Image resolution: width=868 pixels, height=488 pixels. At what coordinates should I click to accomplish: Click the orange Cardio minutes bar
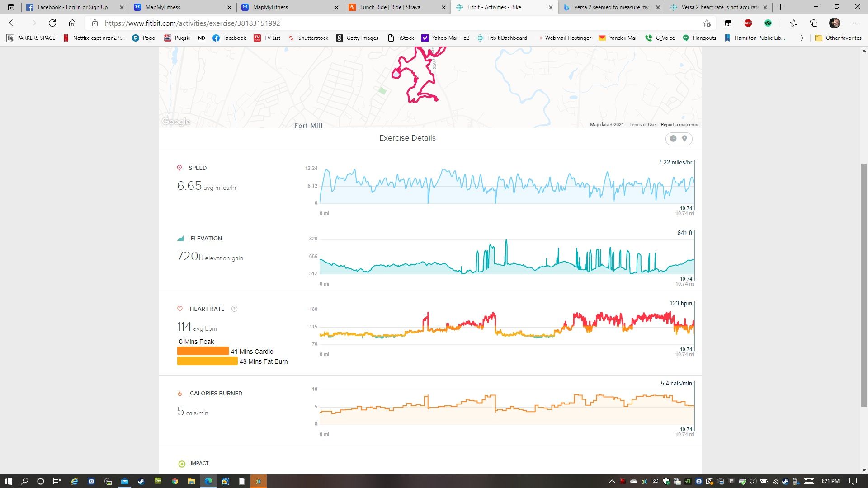[x=203, y=351]
